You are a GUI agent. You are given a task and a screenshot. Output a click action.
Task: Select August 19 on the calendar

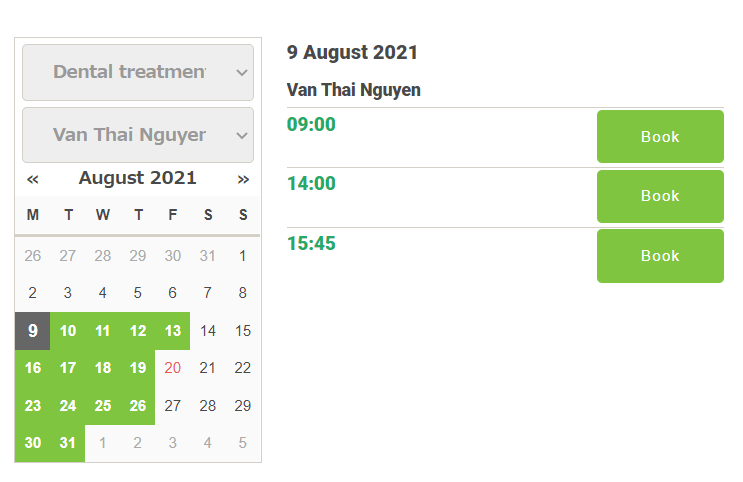138,368
